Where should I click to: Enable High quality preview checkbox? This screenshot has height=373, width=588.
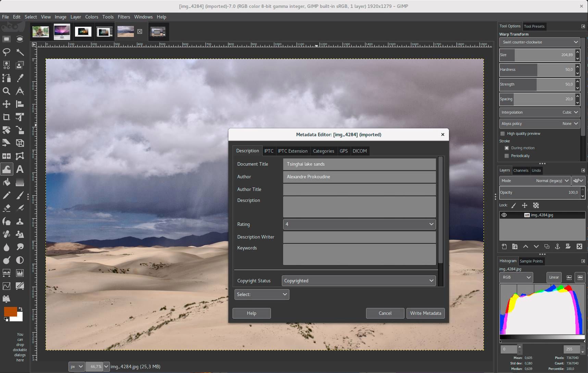503,133
